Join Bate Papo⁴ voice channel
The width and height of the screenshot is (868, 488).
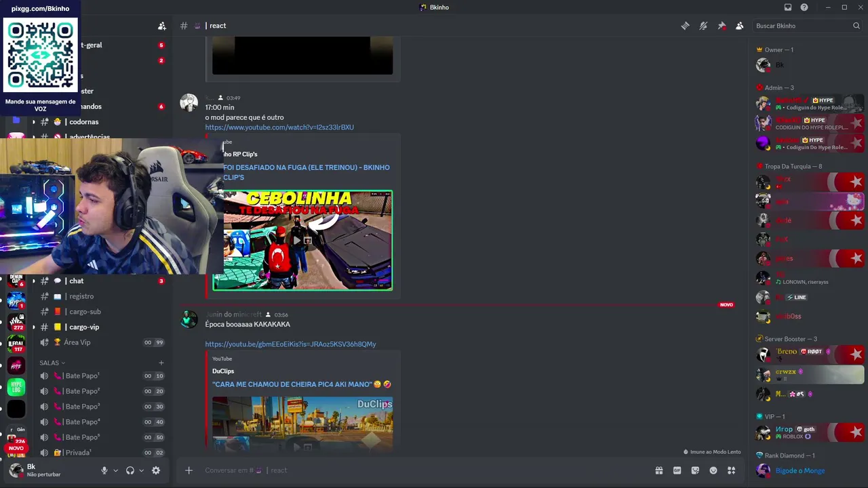[102, 422]
